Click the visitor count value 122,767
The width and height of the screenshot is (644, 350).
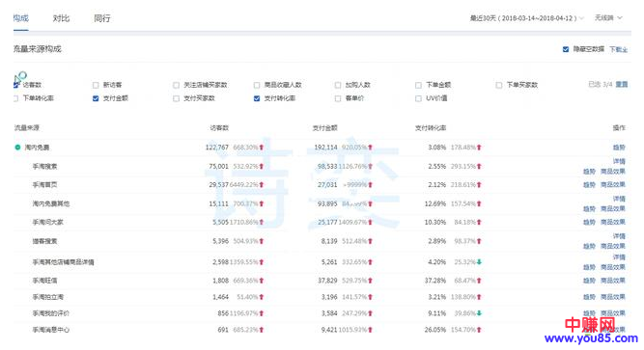pyautogui.click(x=217, y=148)
